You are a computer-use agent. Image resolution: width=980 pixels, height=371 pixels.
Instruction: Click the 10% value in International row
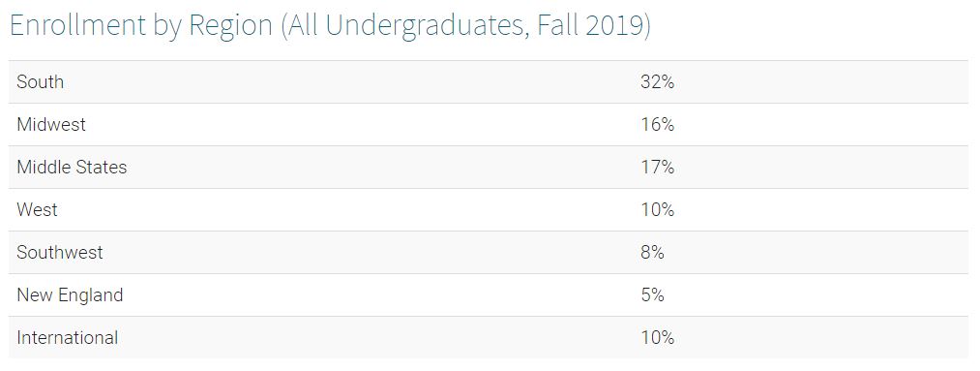(x=657, y=338)
